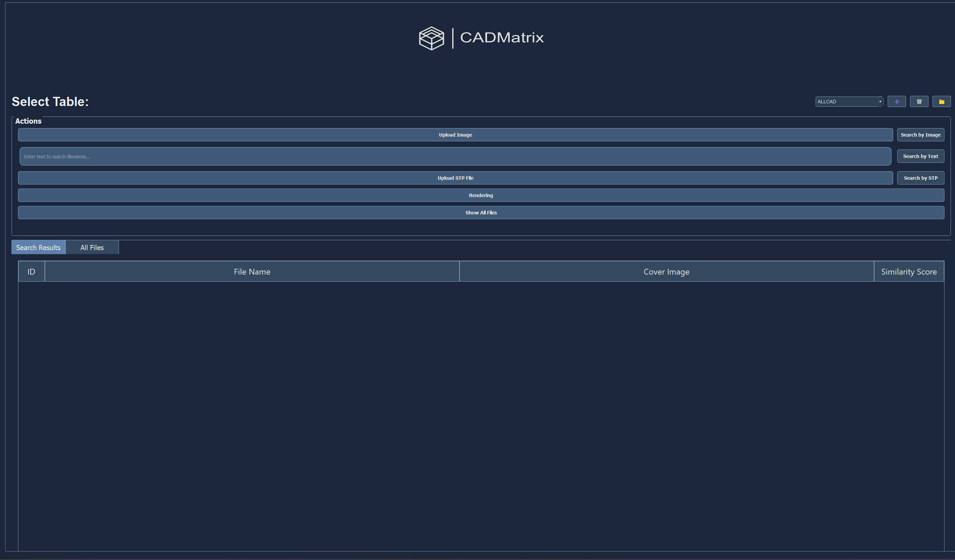Click the ALLCAD dropdown arrow
The height and width of the screenshot is (560, 955).
(x=880, y=102)
